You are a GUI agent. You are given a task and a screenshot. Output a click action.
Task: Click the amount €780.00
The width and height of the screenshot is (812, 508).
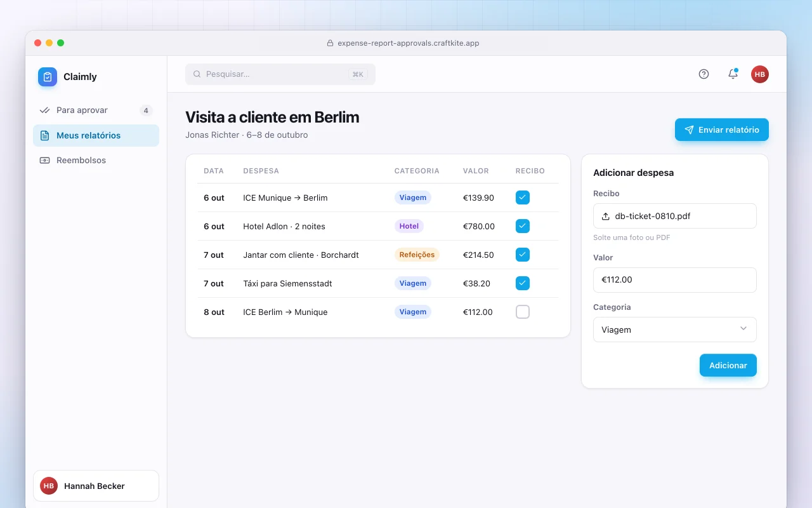tap(479, 226)
